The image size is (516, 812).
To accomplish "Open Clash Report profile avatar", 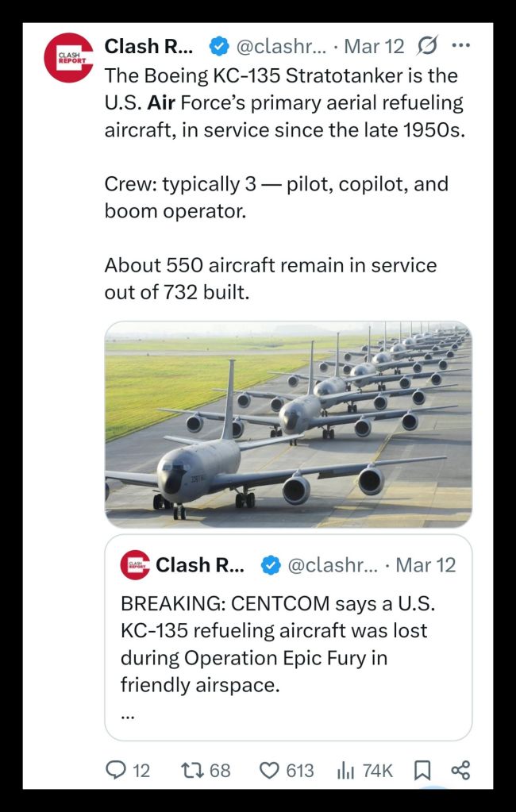I will (69, 58).
